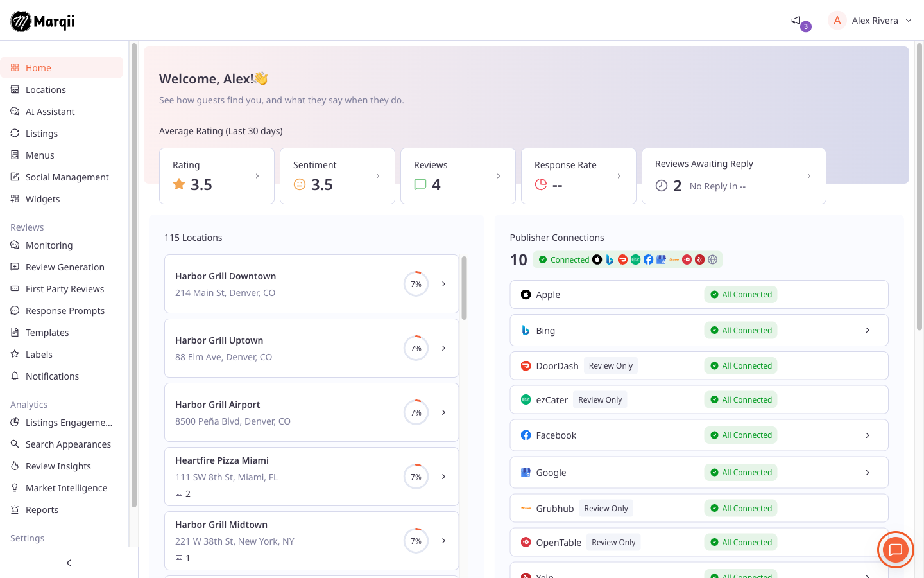Click the Facebook logo icon
The width and height of the screenshot is (924, 578).
pos(526,435)
